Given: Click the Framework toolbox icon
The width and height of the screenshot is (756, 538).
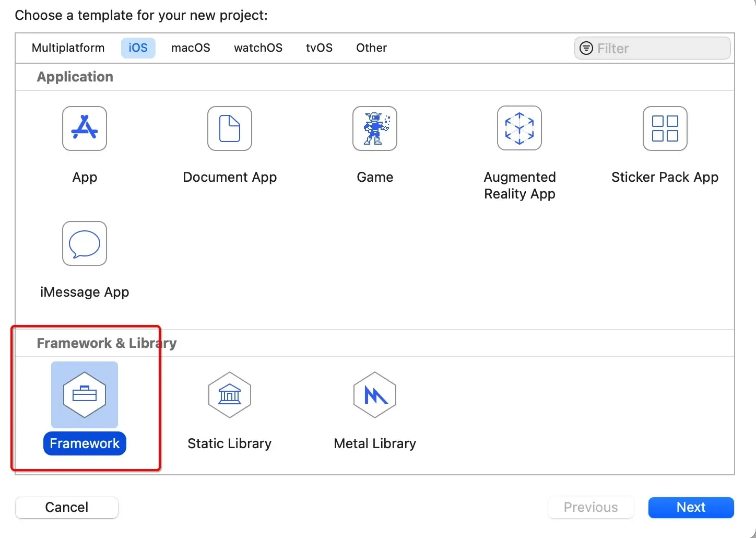Looking at the screenshot, I should click(x=85, y=395).
